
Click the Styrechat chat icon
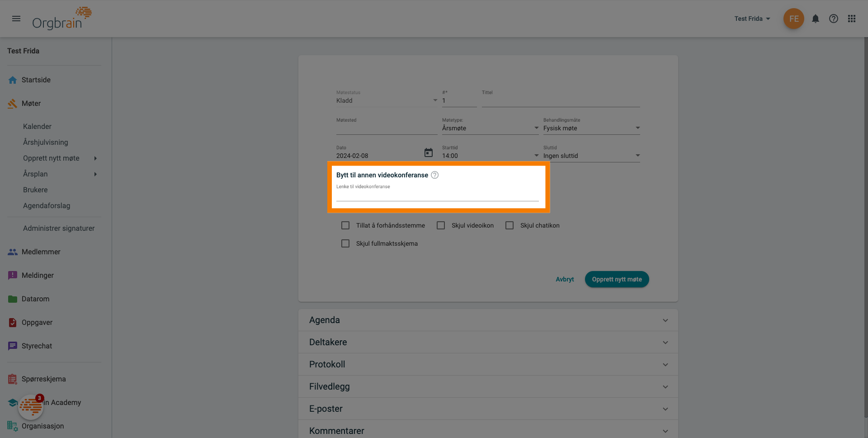(x=13, y=346)
